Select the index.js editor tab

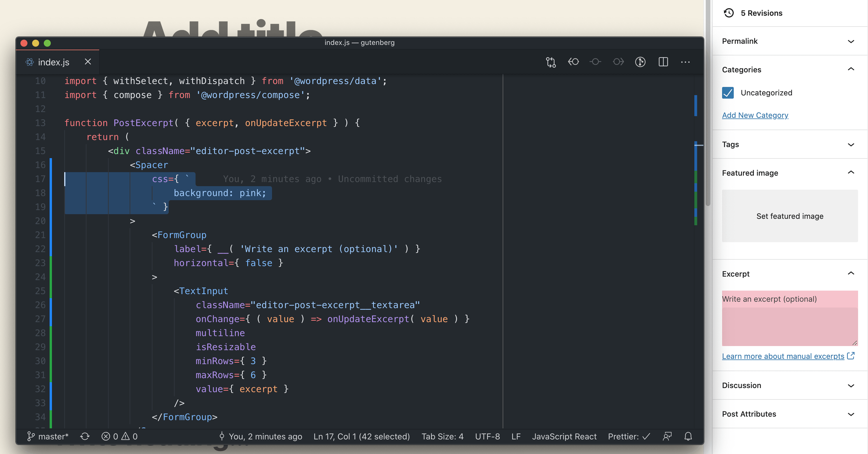point(53,62)
